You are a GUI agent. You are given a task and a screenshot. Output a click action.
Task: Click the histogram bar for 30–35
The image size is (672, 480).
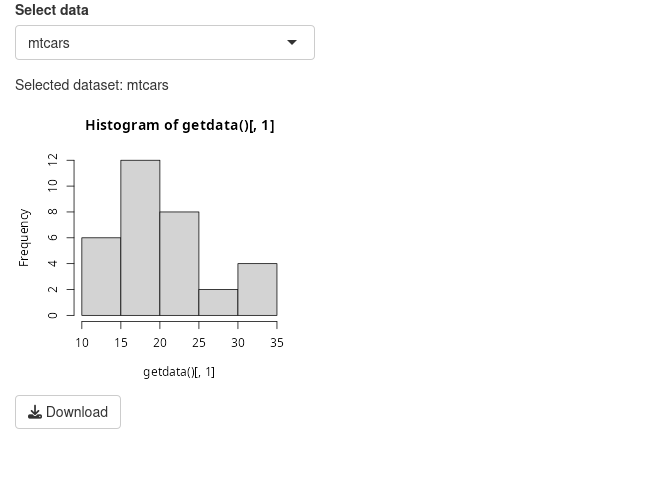[x=258, y=289]
